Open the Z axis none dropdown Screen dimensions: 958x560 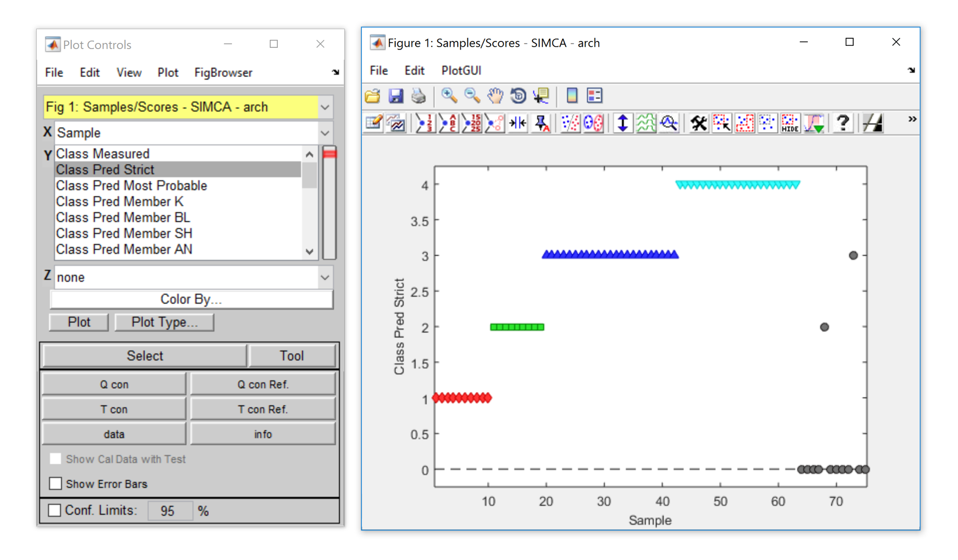coord(325,277)
